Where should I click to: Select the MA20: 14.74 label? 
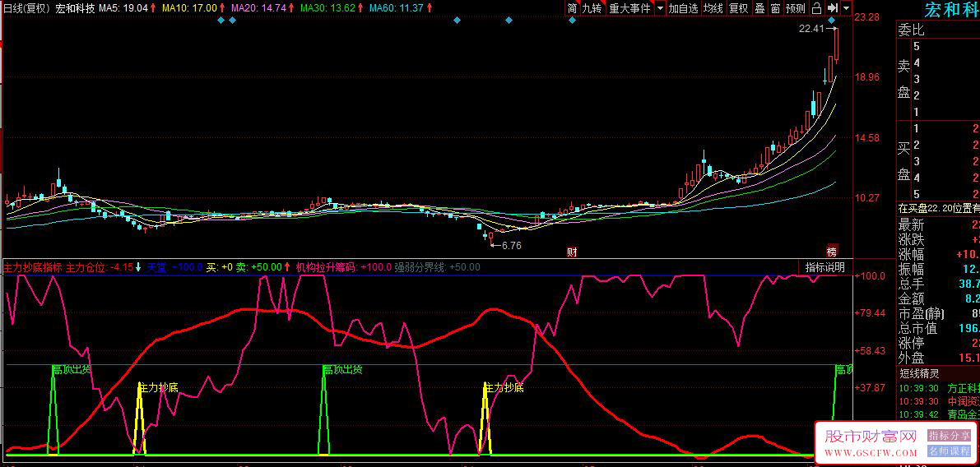[258, 9]
